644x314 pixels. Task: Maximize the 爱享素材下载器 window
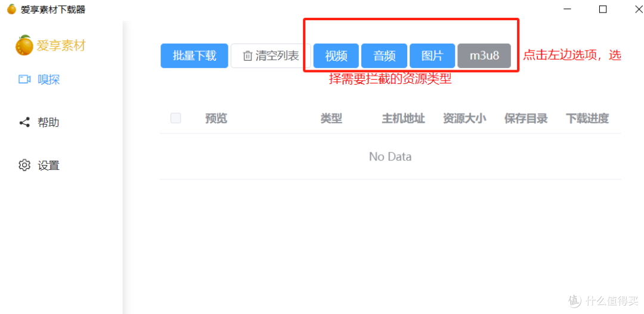coord(603,10)
